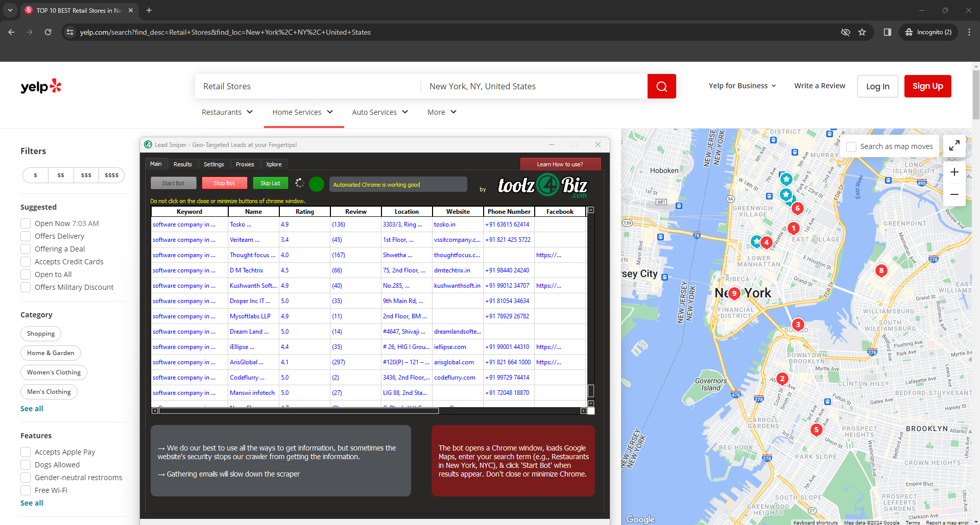Click map pin number 9
Viewport: 980px width, 525px height.
[x=734, y=293]
